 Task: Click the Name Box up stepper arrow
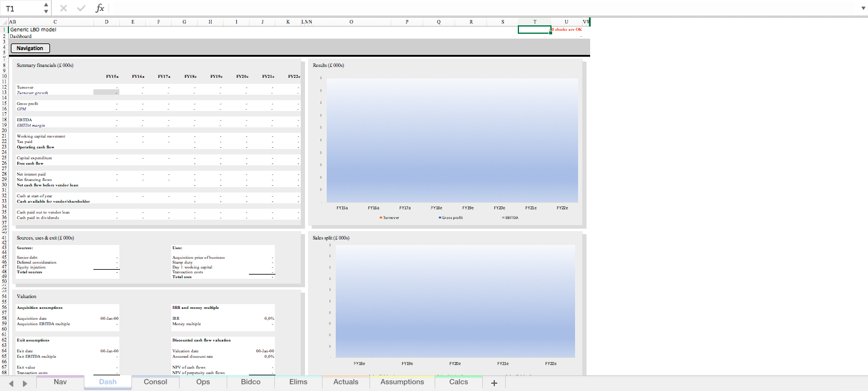point(46,5)
